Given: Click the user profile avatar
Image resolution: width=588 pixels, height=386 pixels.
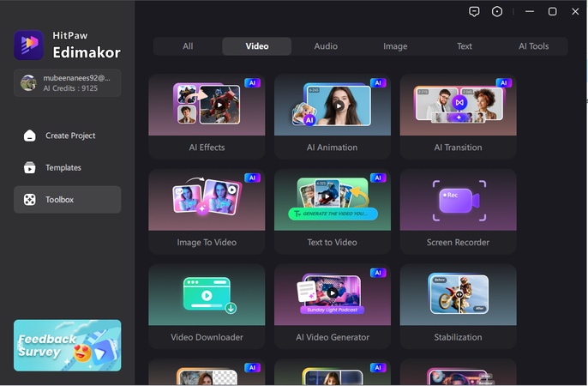Looking at the screenshot, I should 28,82.
